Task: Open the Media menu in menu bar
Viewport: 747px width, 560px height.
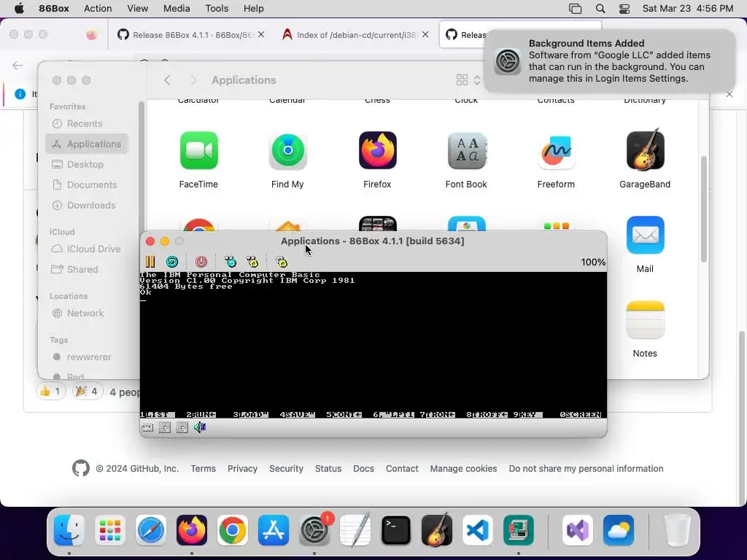Action: click(177, 9)
